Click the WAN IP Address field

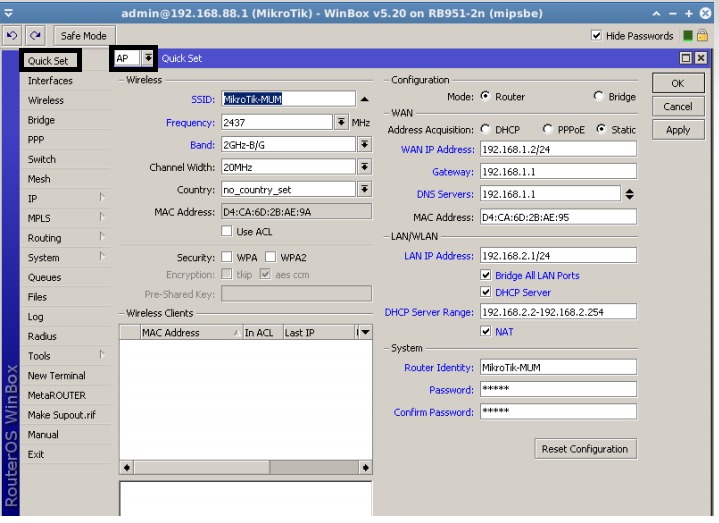click(x=558, y=149)
